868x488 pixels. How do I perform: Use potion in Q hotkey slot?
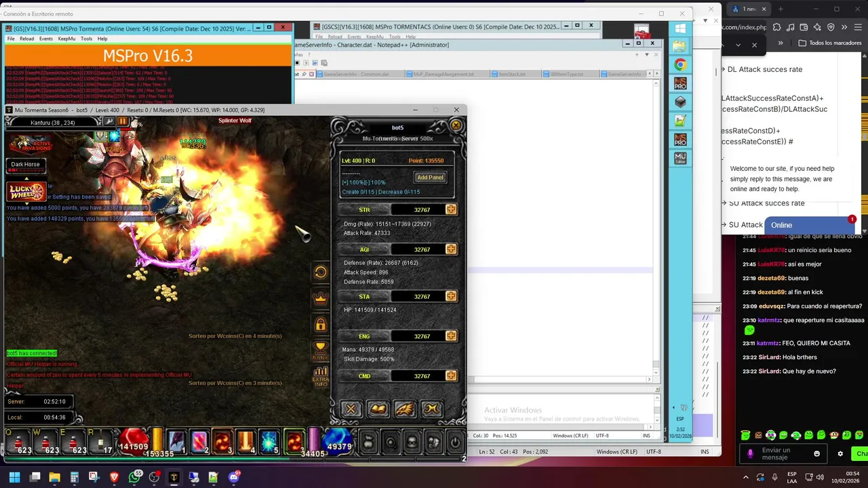pyautogui.click(x=18, y=441)
